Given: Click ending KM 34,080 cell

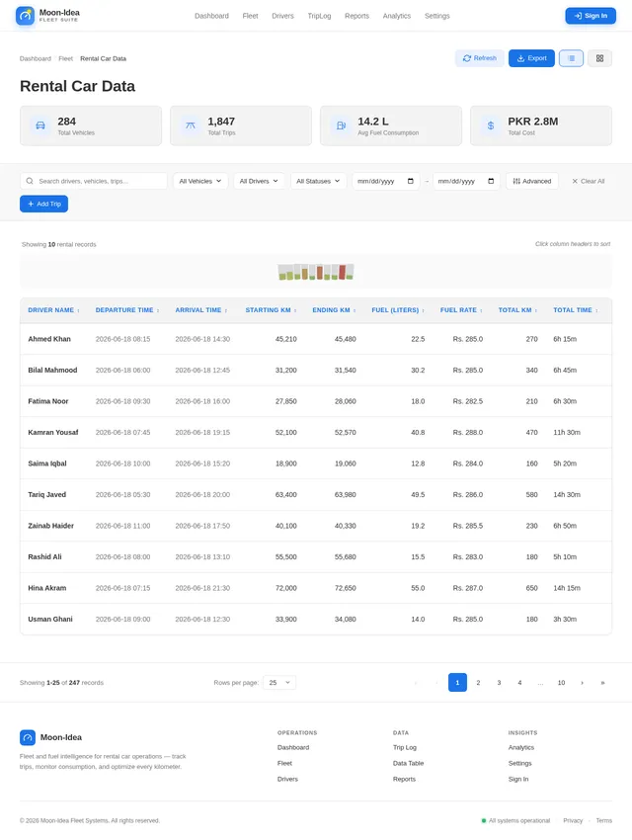Looking at the screenshot, I should coord(346,619).
